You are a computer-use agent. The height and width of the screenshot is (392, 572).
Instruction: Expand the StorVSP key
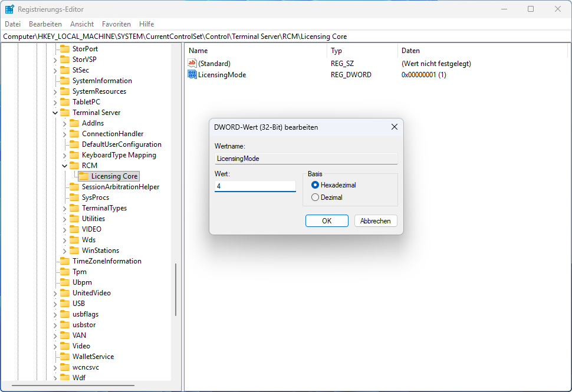[55, 60]
